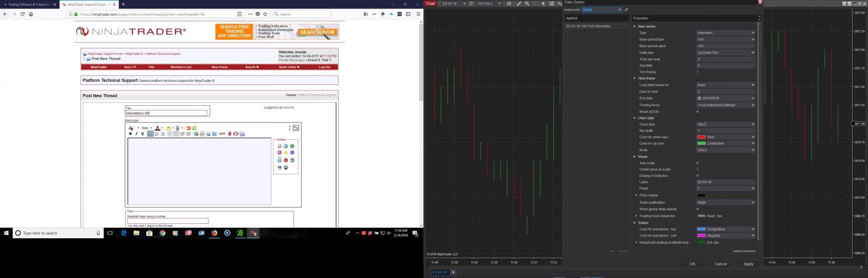Click the align left icon in editor
868x278 pixels.
150,134
